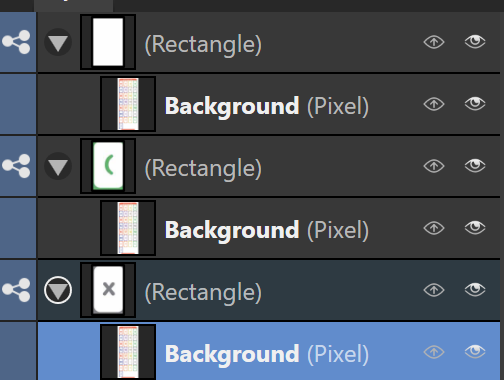Toggle export icon on green-bracket Rectangle layer
Image resolution: width=504 pixels, height=380 pixels.
[x=434, y=166]
